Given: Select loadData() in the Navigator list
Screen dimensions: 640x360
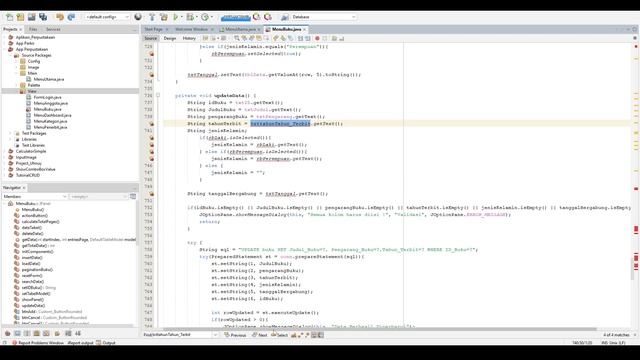Looking at the screenshot, I should (x=31, y=264).
